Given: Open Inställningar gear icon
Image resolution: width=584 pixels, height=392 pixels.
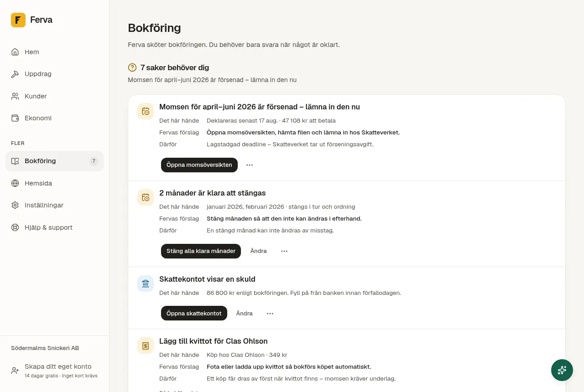Looking at the screenshot, I should (x=15, y=205).
